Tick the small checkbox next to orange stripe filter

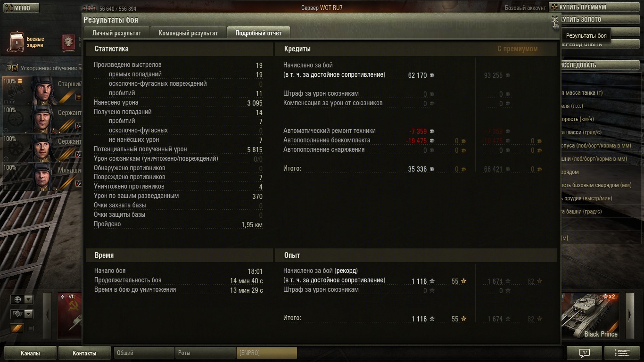tap(31, 329)
